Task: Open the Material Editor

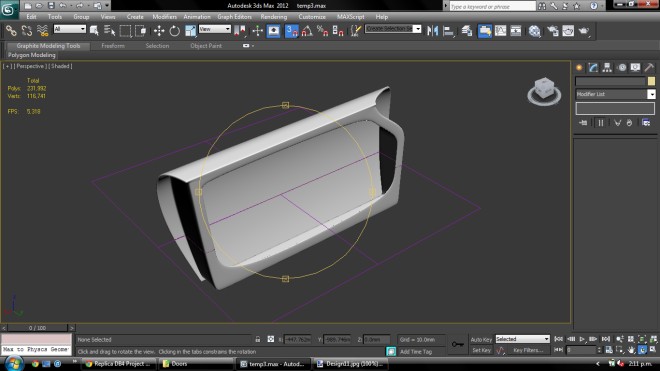Action: pos(535,31)
